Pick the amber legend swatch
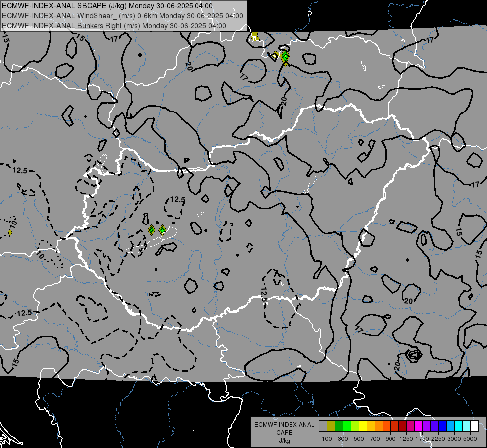 pyautogui.click(x=371, y=426)
